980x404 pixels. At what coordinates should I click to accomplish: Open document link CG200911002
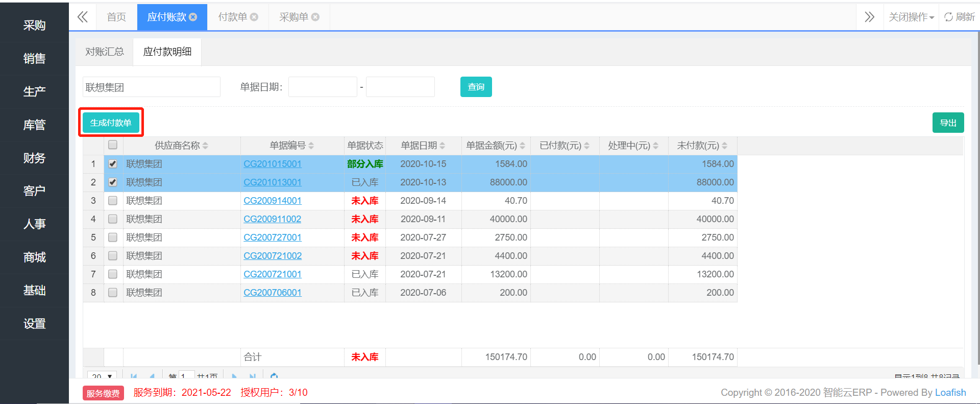(273, 219)
